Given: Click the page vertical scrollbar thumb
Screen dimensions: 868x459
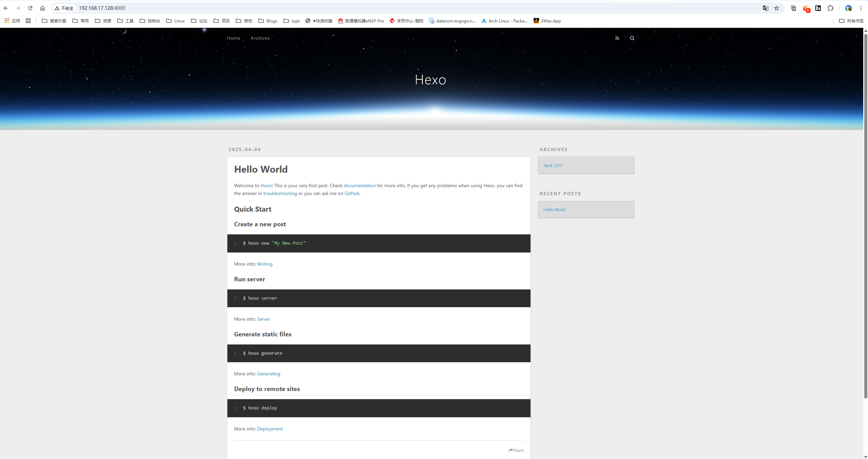Looking at the screenshot, I should point(865,216).
